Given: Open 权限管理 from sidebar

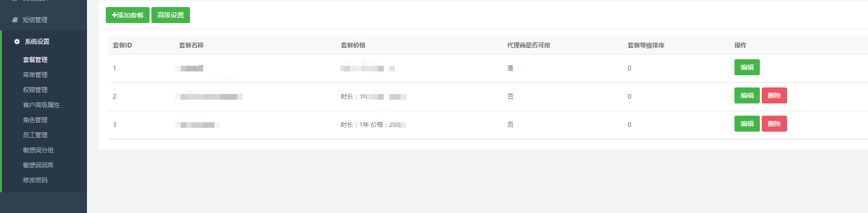Looking at the screenshot, I should coord(35,90).
